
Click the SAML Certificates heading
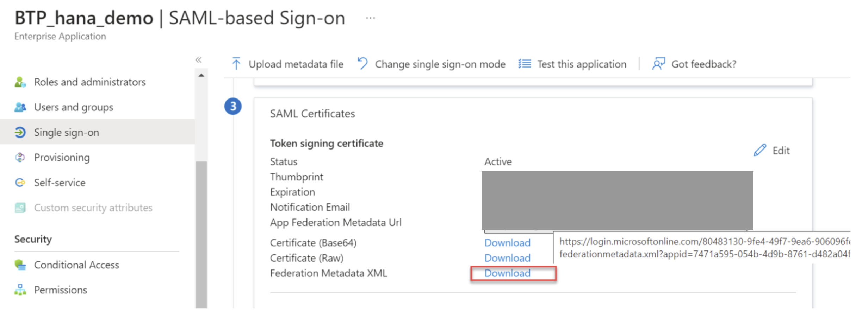pyautogui.click(x=312, y=114)
